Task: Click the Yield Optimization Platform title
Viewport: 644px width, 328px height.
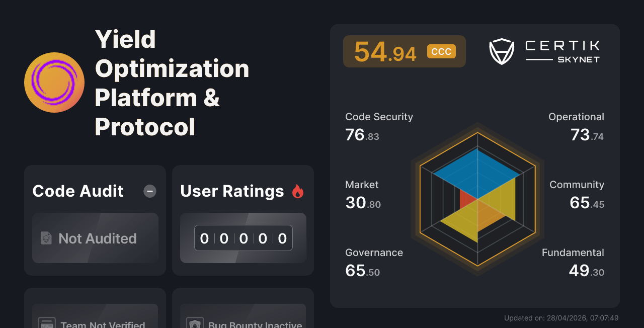Action: [172, 83]
